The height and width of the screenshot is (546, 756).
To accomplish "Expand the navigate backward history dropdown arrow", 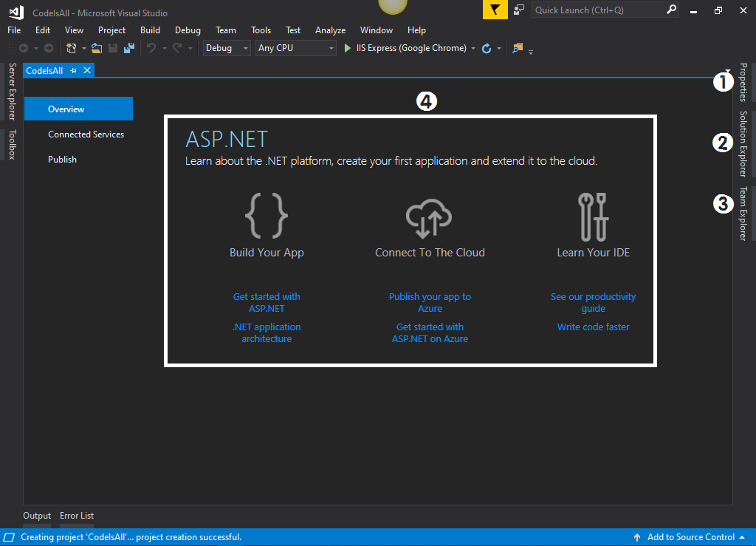I will [35, 48].
